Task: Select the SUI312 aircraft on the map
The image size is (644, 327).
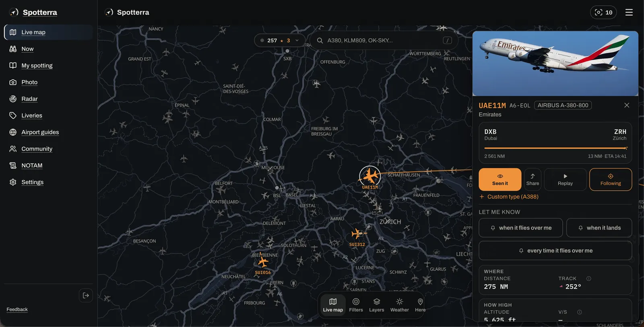Action: (x=357, y=234)
